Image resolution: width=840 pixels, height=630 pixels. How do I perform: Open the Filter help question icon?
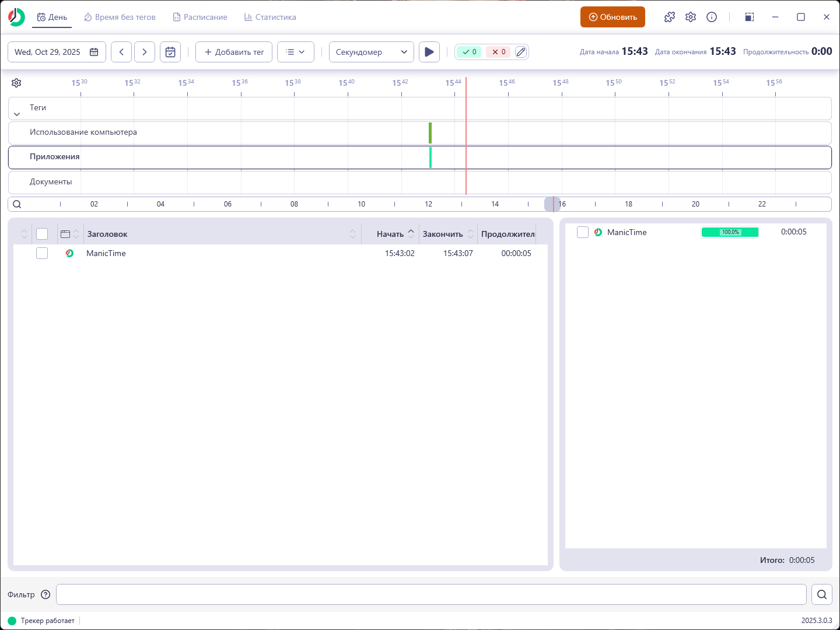(45, 594)
